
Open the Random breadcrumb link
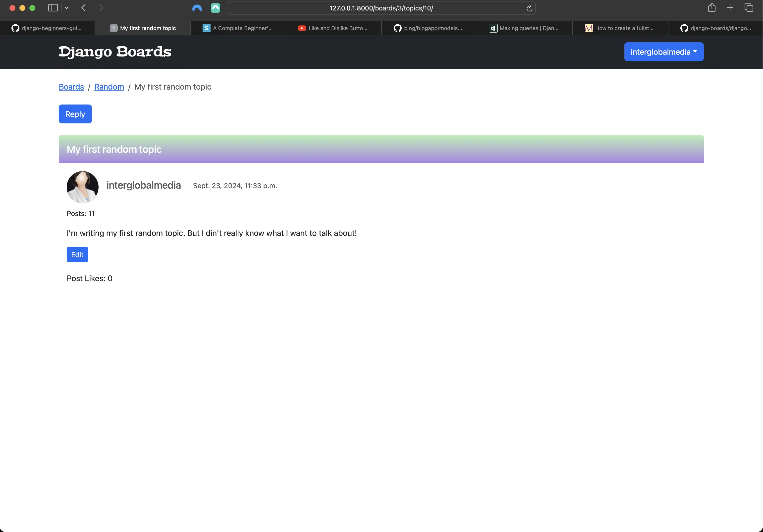click(109, 87)
